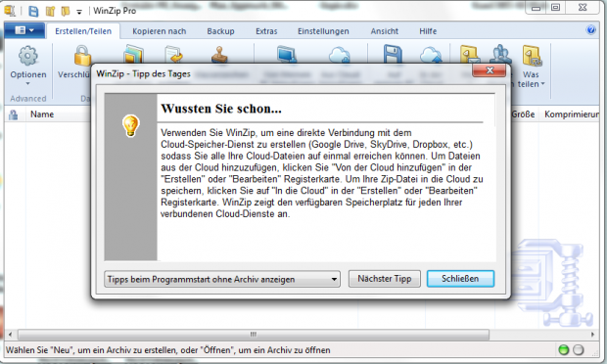Open the Ansicht tab
The width and height of the screenshot is (607, 364).
pos(385,31)
